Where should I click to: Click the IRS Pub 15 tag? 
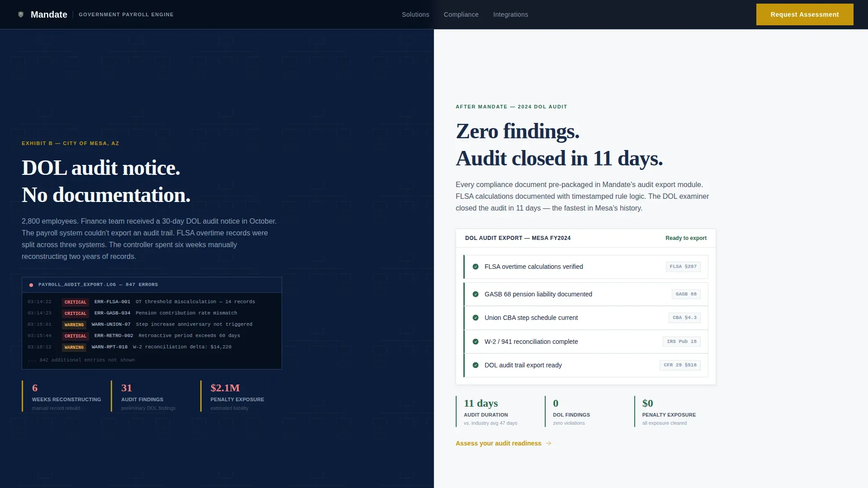click(x=681, y=342)
